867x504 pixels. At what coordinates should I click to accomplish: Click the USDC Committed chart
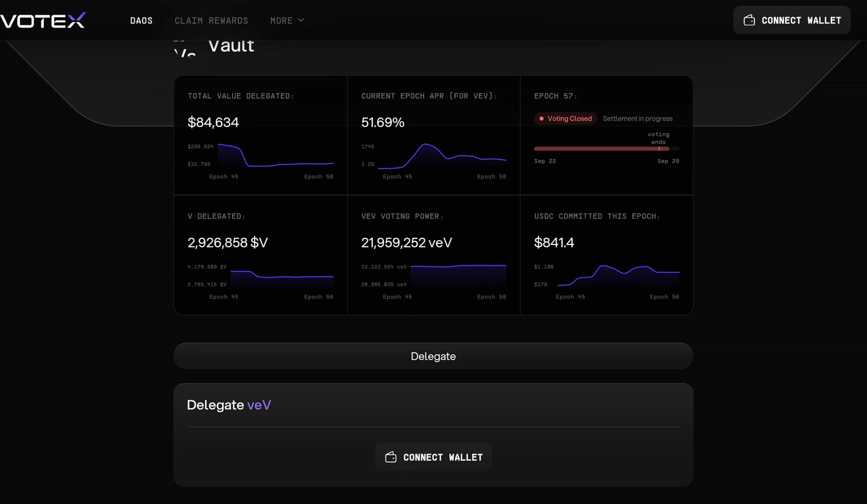pyautogui.click(x=618, y=275)
